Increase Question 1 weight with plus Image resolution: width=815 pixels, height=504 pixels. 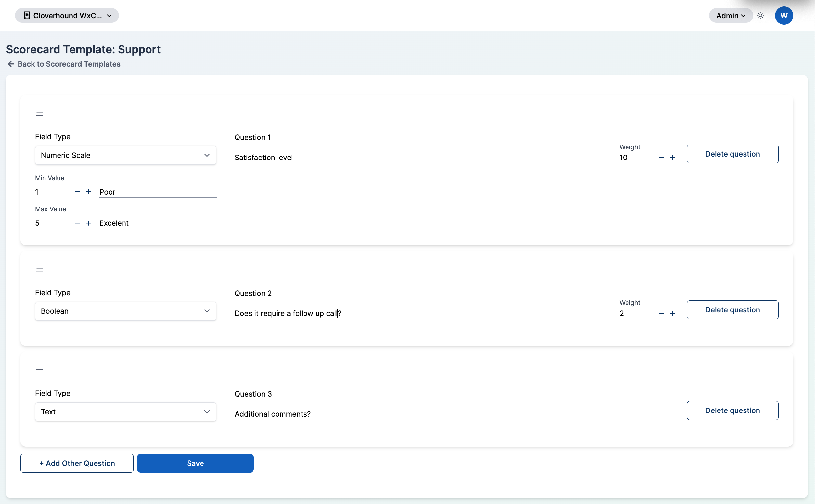672,158
